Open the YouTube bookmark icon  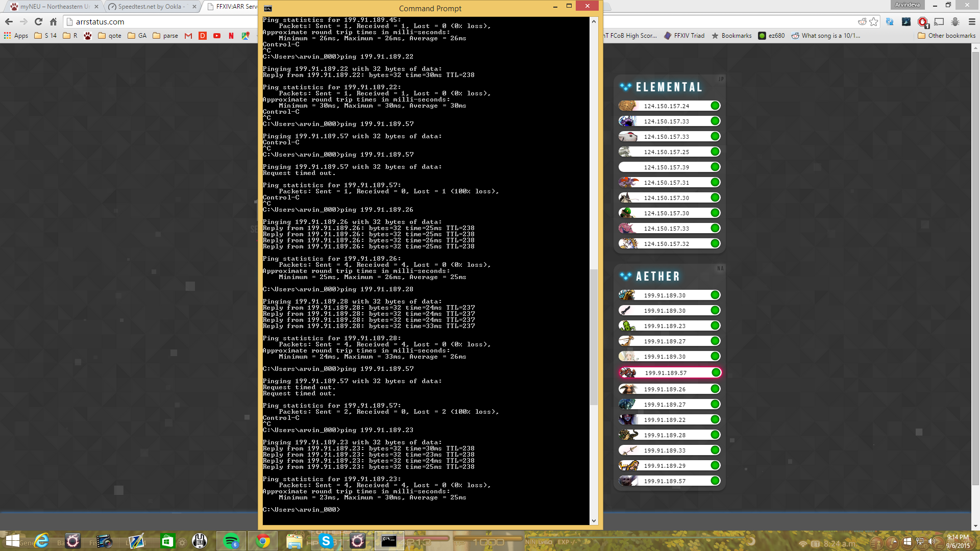point(217,36)
